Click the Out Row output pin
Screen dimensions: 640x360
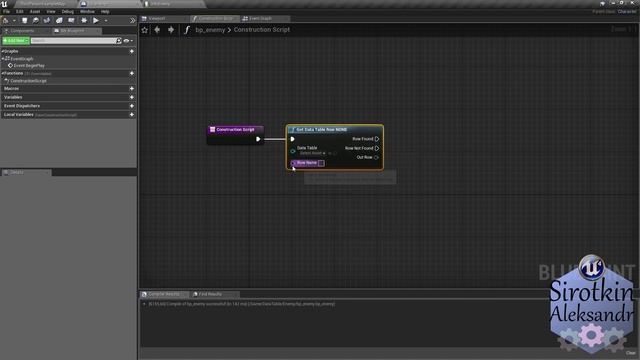click(376, 158)
